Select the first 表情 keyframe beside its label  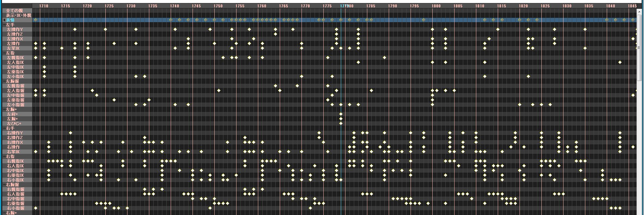[x=36, y=20]
